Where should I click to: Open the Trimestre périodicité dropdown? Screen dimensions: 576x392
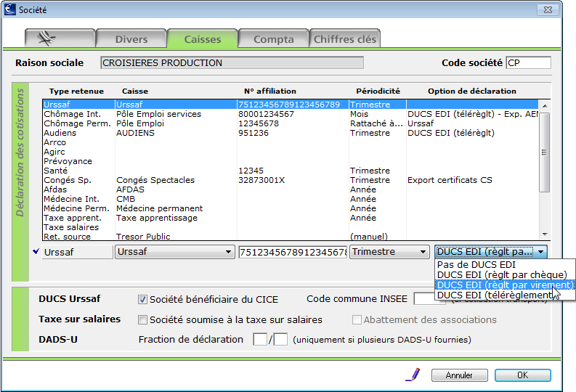pos(389,252)
